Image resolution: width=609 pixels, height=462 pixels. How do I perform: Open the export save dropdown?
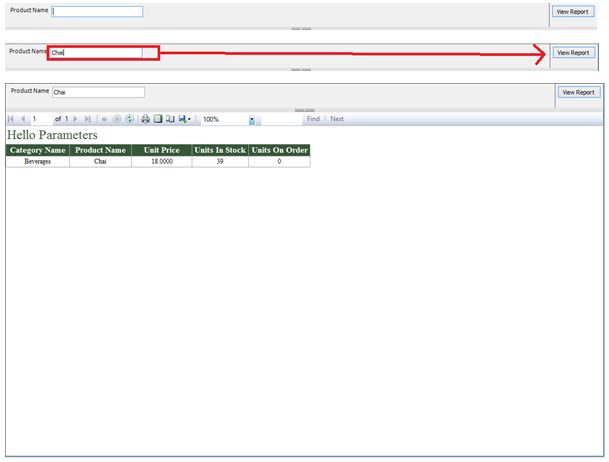184,119
